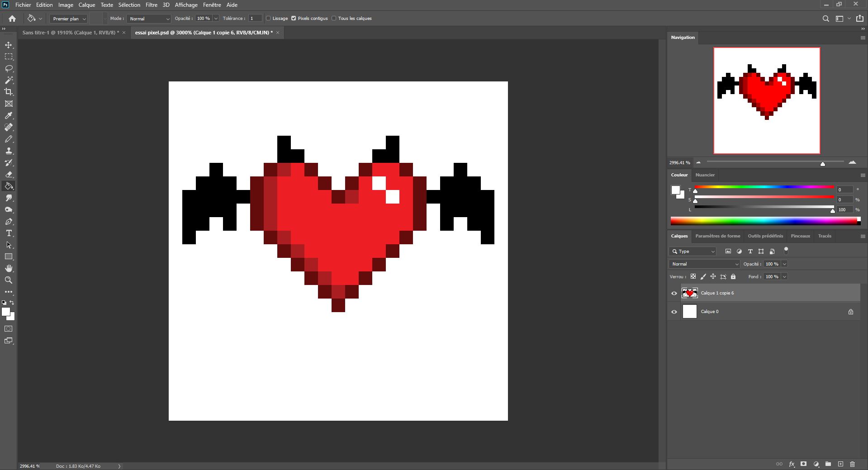Open the Premier plan fill source dropdown

pos(68,19)
